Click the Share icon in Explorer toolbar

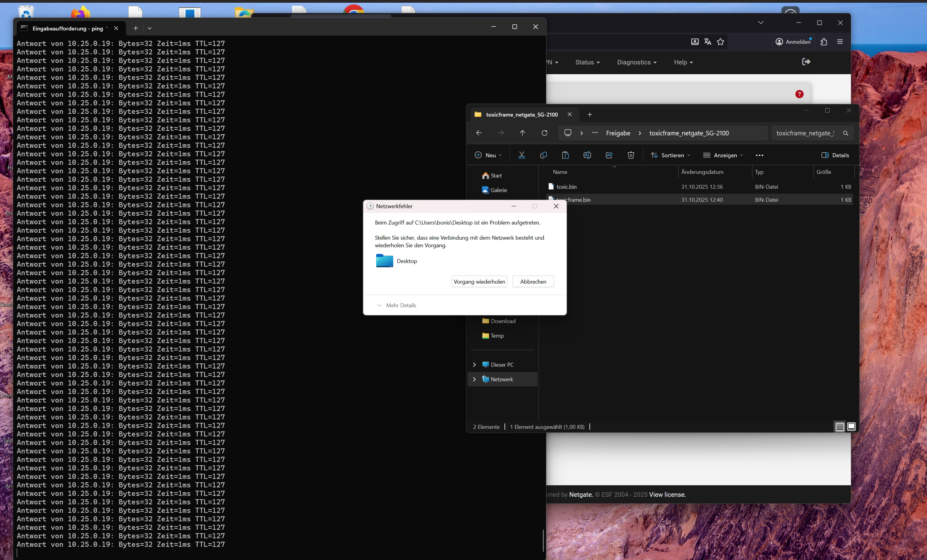tap(609, 155)
